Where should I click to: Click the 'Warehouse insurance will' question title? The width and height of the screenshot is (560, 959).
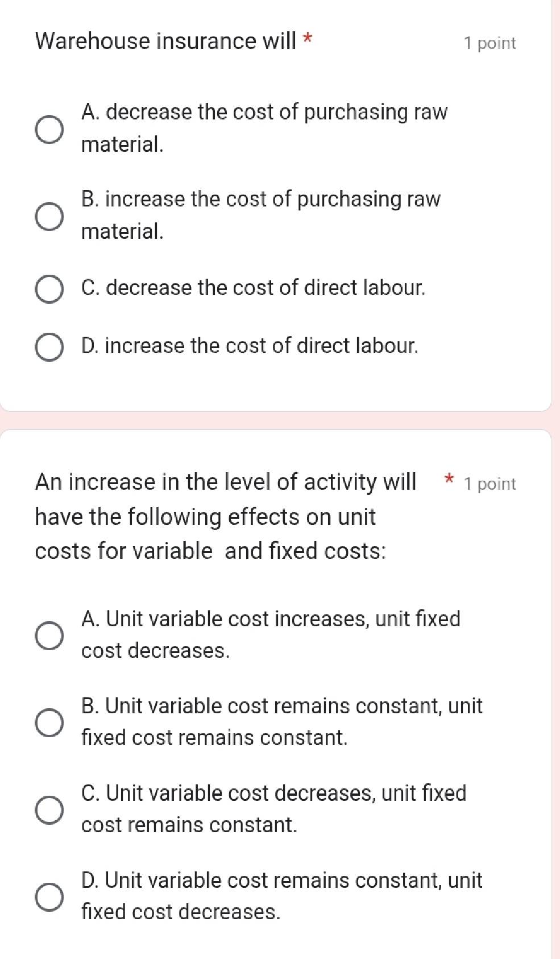tap(165, 41)
